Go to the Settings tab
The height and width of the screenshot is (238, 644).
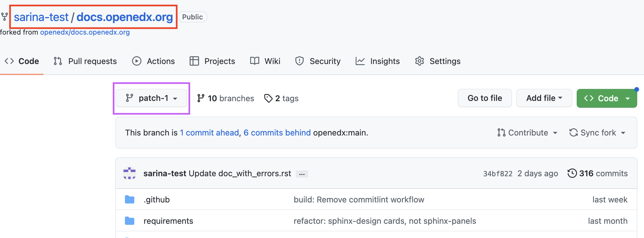click(x=438, y=61)
